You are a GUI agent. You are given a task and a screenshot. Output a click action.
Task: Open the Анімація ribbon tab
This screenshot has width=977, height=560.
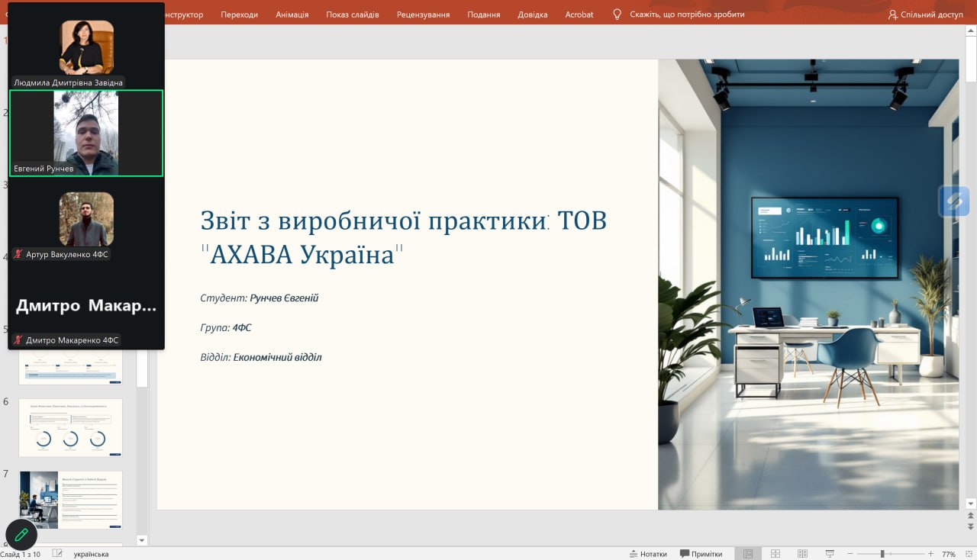click(292, 14)
